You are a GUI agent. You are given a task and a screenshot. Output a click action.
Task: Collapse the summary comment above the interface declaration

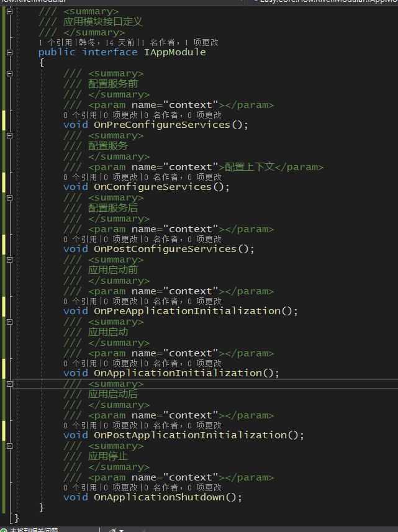[x=9, y=12]
